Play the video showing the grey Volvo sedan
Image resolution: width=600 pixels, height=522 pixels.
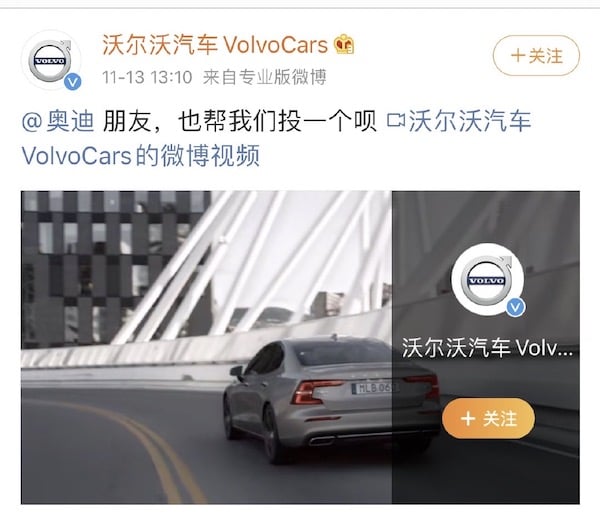[207, 347]
